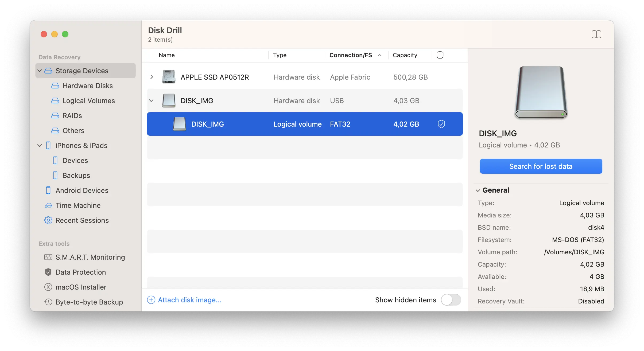Click the Recent Sessions gear icon
Screen dimensions: 644x351
tap(48, 220)
